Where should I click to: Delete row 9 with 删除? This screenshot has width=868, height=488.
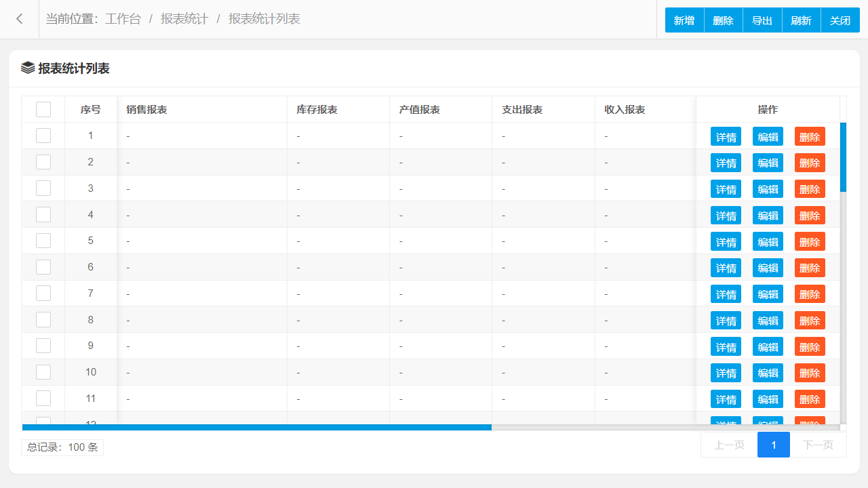pyautogui.click(x=810, y=346)
